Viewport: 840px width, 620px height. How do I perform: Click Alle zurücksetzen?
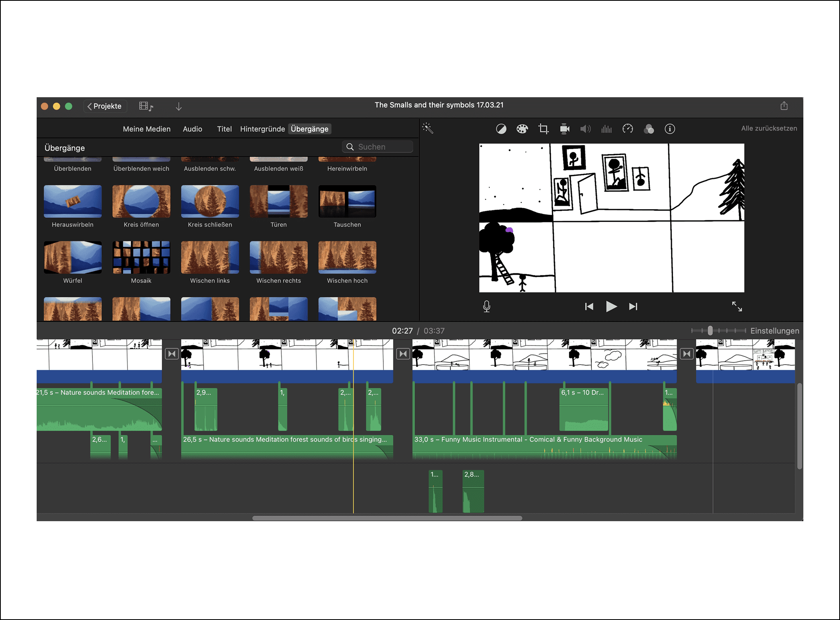769,128
